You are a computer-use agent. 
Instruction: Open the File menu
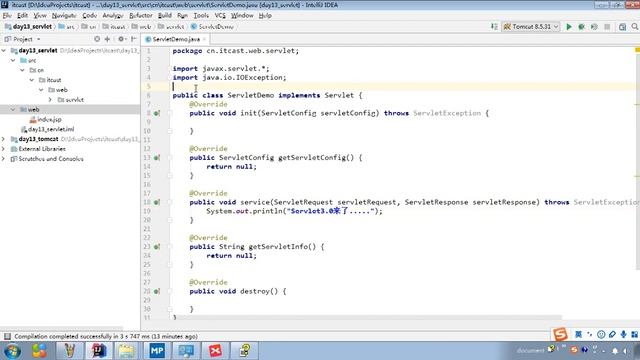[x=7, y=16]
